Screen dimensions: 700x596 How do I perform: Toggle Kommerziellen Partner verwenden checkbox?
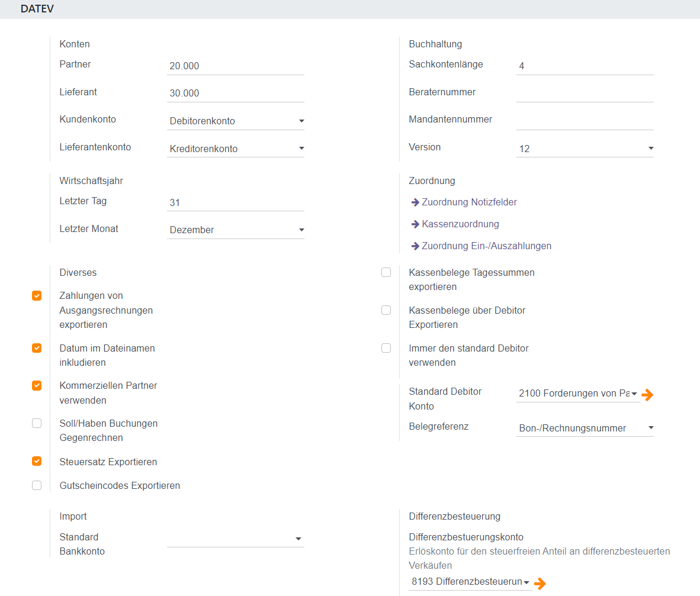pyautogui.click(x=37, y=386)
